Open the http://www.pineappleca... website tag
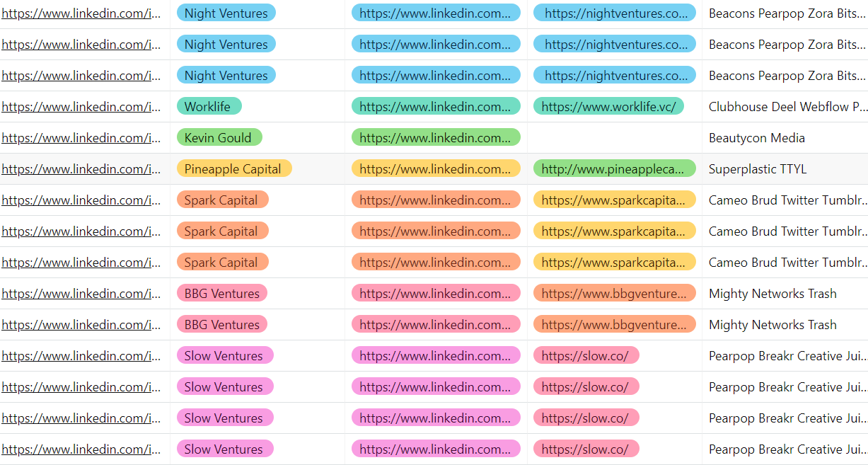This screenshot has height=465, width=868. point(615,169)
